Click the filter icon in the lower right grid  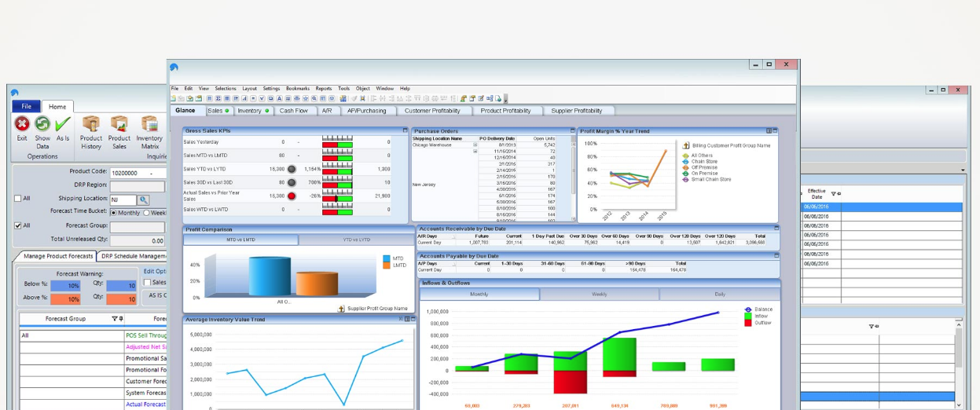(x=872, y=326)
